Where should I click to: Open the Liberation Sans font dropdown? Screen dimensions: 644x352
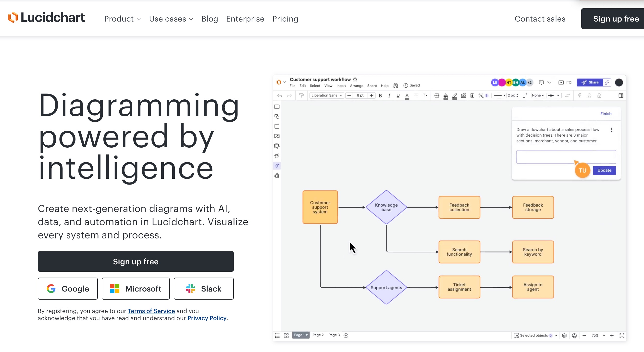click(x=326, y=95)
